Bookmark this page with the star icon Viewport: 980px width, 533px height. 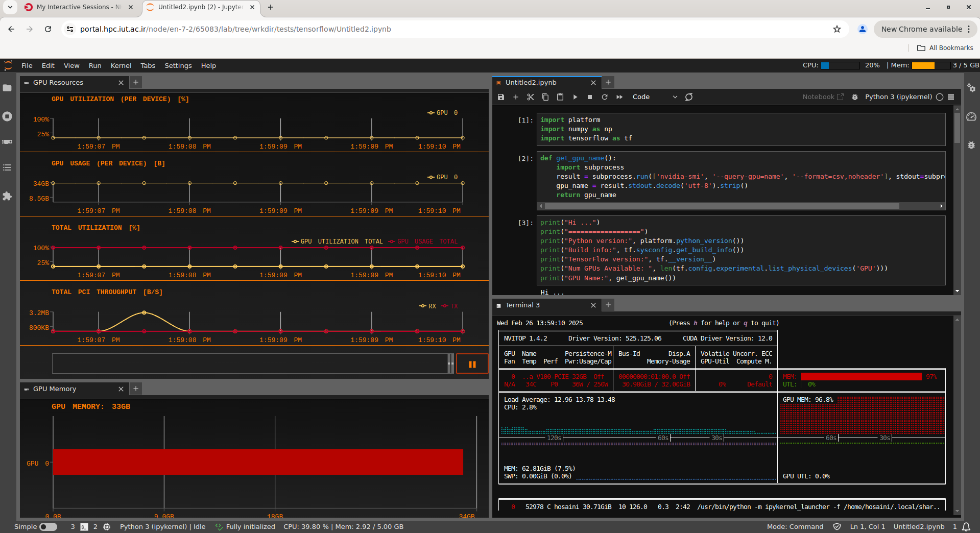[837, 29]
